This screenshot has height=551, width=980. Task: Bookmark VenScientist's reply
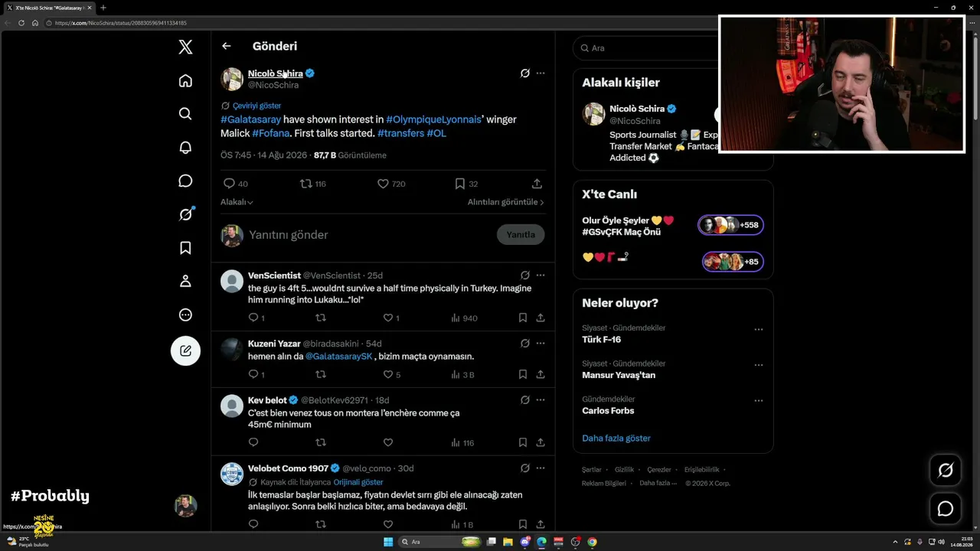pyautogui.click(x=523, y=318)
